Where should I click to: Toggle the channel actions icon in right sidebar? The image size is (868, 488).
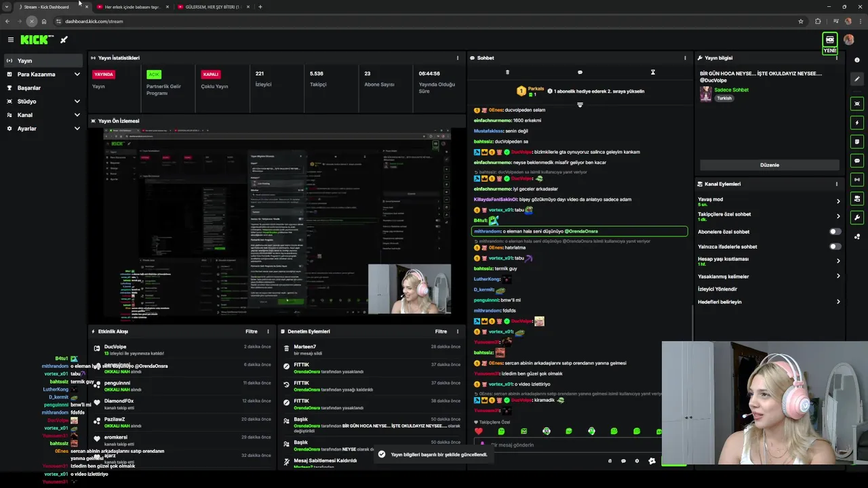point(857,199)
